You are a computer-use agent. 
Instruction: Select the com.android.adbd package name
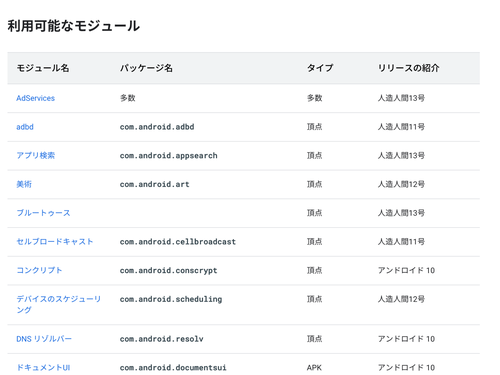coord(157,127)
